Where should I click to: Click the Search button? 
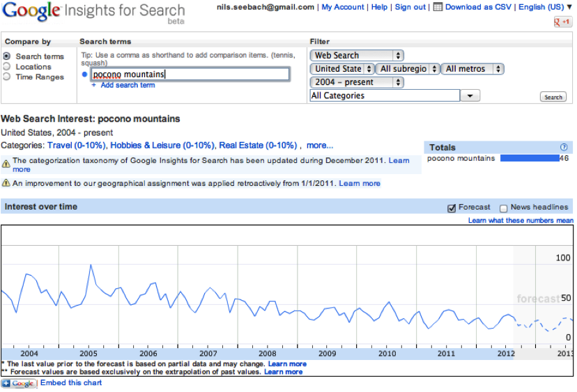point(553,97)
